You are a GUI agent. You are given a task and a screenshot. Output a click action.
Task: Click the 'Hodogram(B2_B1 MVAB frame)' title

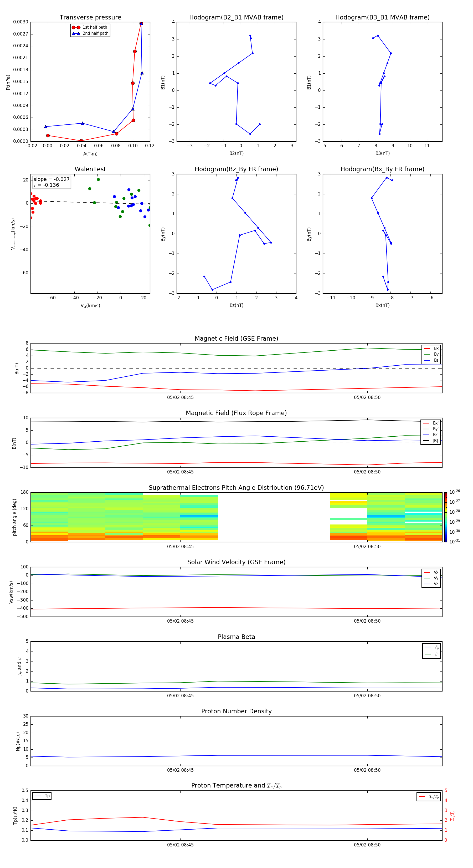pyautogui.click(x=236, y=18)
